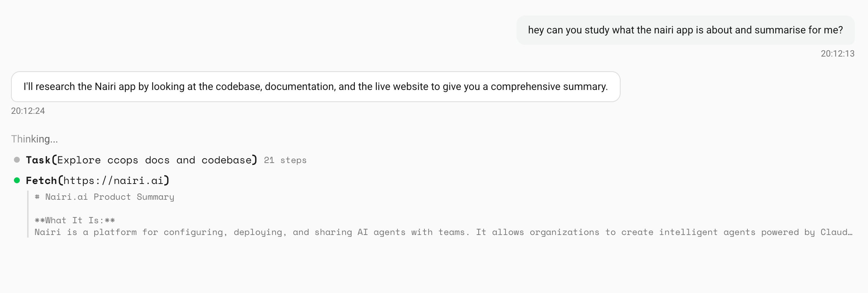Click the Thinking... status text
The height and width of the screenshot is (293, 868).
tap(34, 139)
